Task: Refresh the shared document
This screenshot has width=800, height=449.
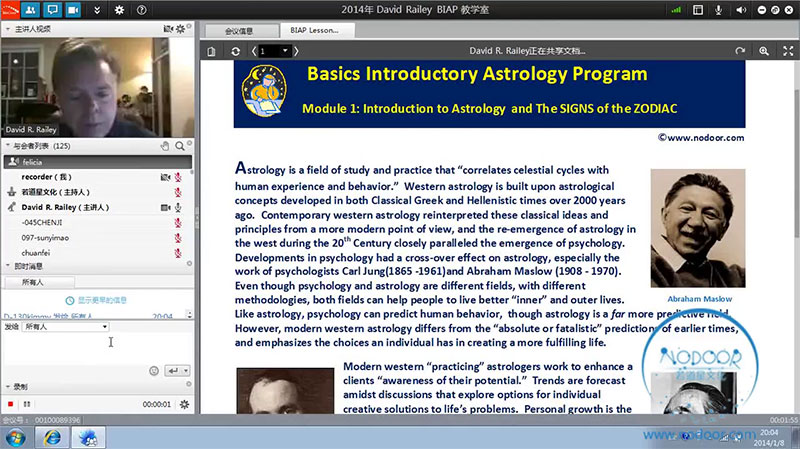Action: tap(235, 51)
